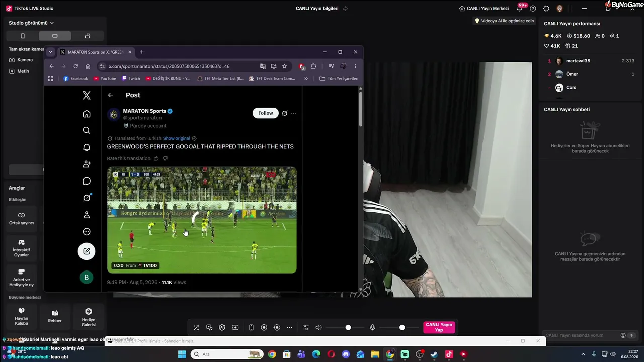The width and height of the screenshot is (644, 362).
Task: Mute the speaker output icon
Action: [318, 327]
